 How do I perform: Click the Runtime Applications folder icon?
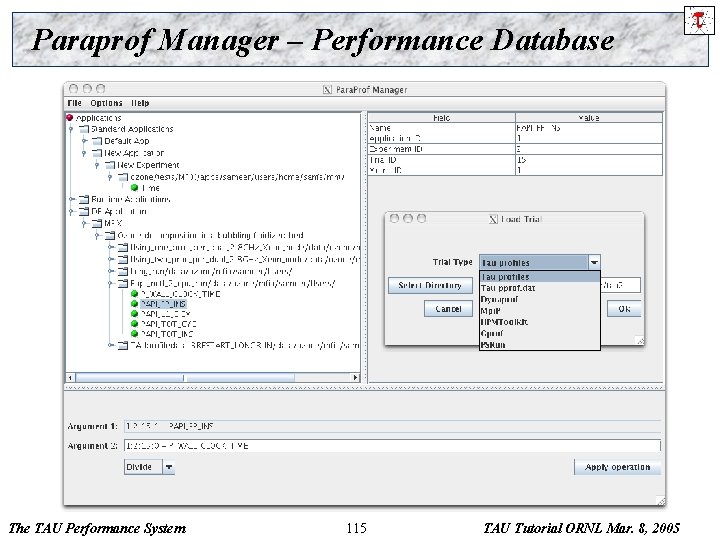(x=84, y=199)
